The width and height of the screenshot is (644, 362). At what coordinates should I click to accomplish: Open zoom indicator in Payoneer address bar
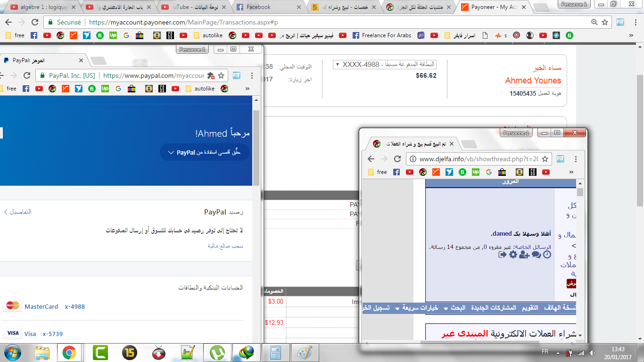pyautogui.click(x=594, y=22)
